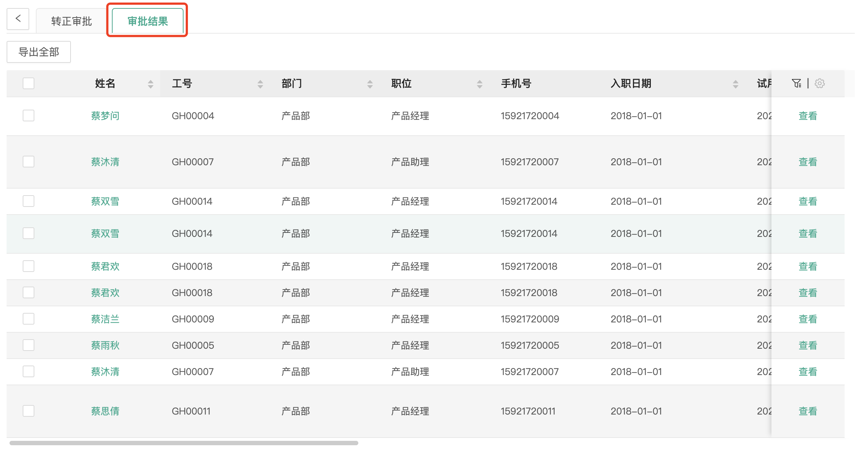Click the horizontal scrollbar under the table
Screen dimensions: 868x454
click(x=184, y=443)
